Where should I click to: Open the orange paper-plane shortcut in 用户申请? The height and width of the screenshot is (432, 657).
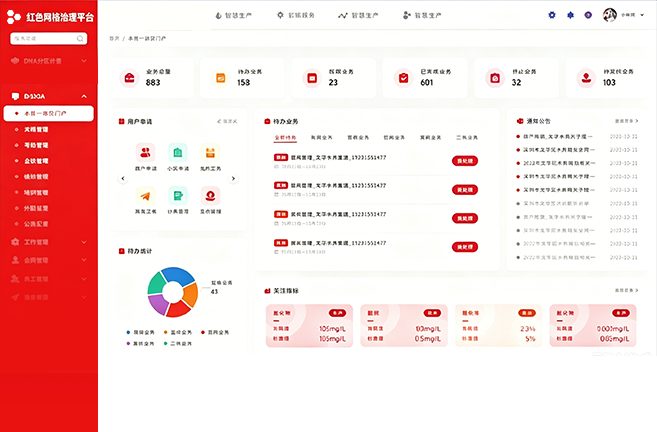(x=145, y=196)
